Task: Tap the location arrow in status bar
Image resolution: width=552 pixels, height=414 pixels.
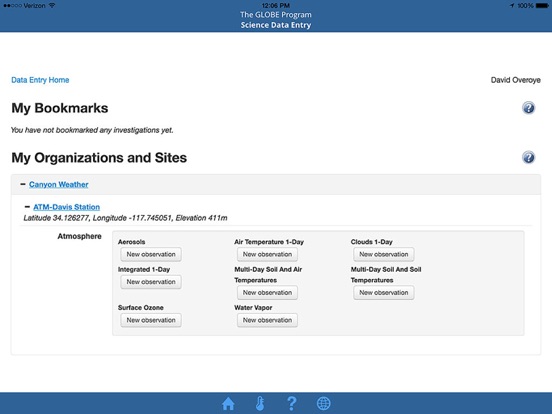Action: (512, 5)
